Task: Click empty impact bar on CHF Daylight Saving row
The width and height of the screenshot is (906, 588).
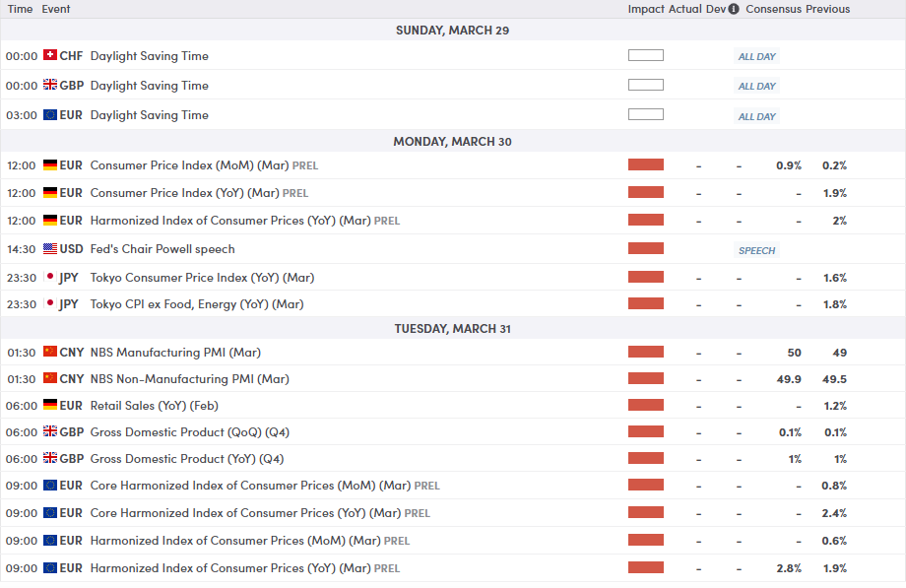Action: click(x=646, y=55)
